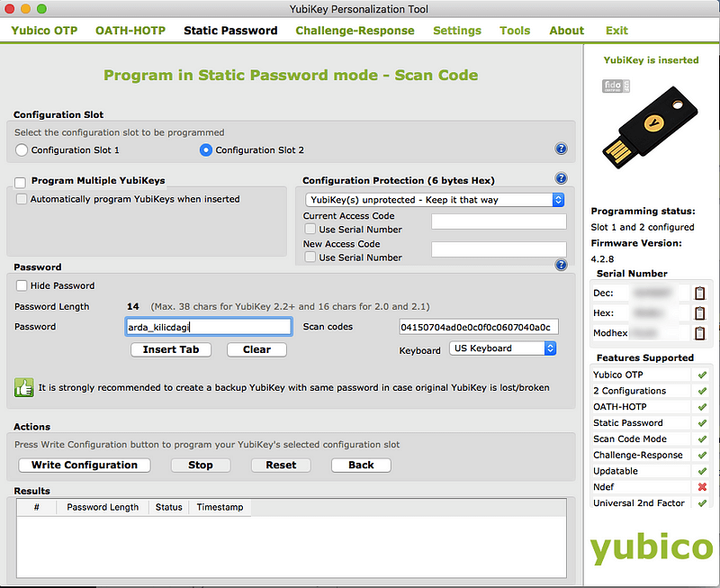Click the red X next to Ndef

point(702,487)
